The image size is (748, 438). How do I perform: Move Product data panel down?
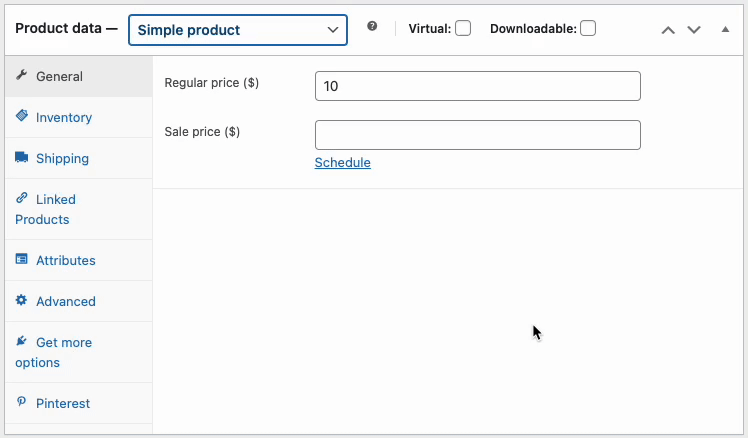(x=694, y=30)
